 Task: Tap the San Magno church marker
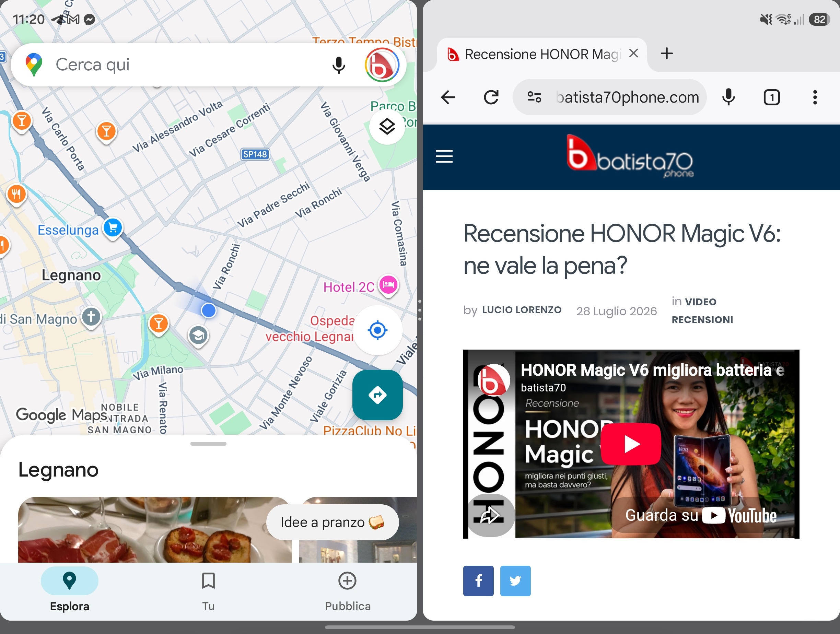pyautogui.click(x=92, y=317)
